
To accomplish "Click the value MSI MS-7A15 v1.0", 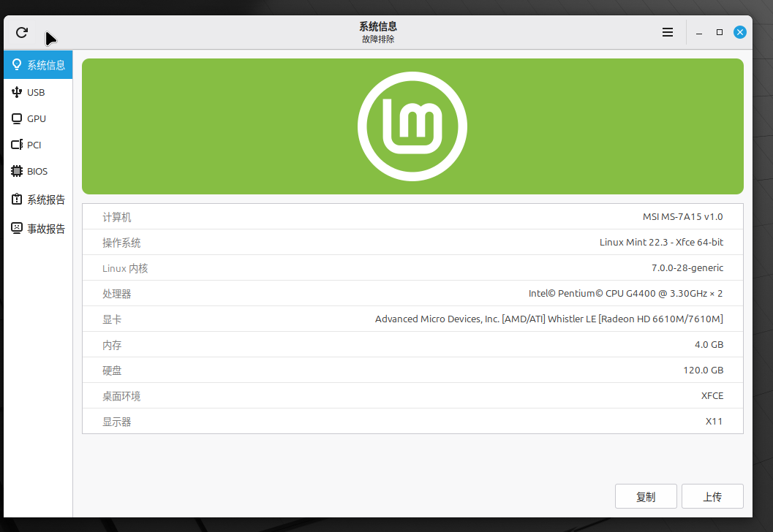I will point(683,217).
